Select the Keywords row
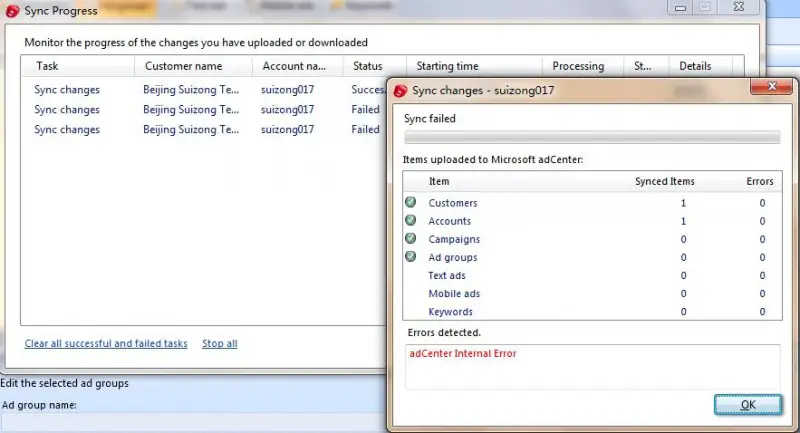 click(592, 311)
